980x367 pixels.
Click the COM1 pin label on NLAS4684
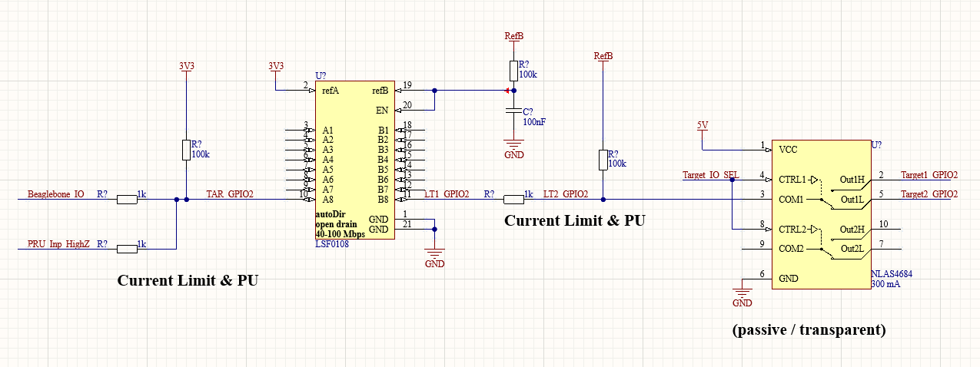point(791,200)
